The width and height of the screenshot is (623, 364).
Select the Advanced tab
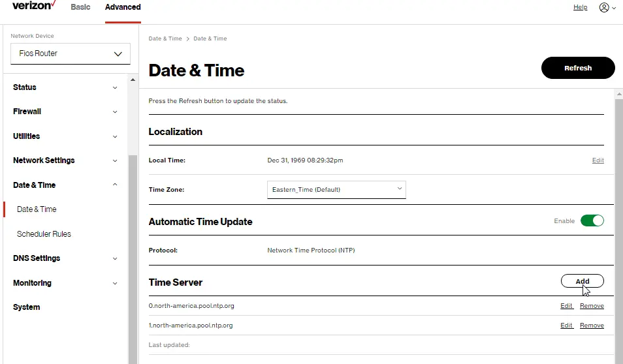click(123, 7)
